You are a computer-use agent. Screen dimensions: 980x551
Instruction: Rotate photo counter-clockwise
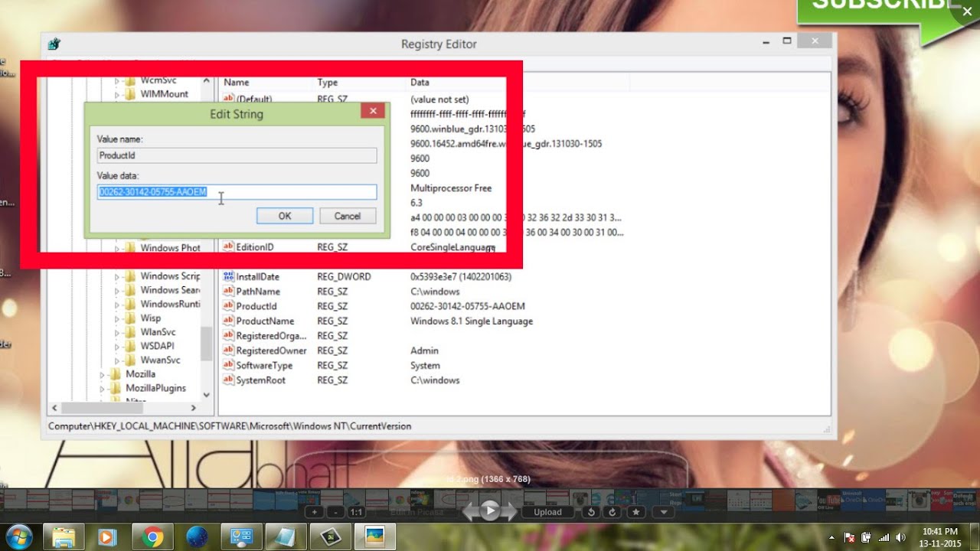click(x=591, y=512)
